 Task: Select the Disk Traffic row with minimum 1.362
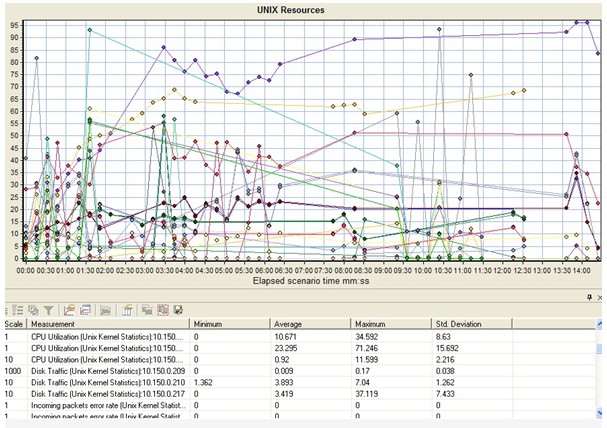tap(100, 395)
